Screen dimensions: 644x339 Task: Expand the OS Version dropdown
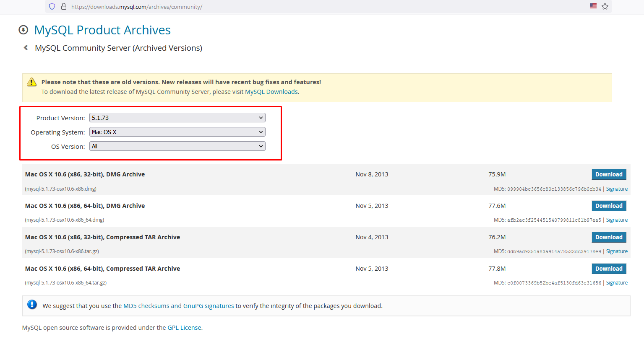click(177, 146)
